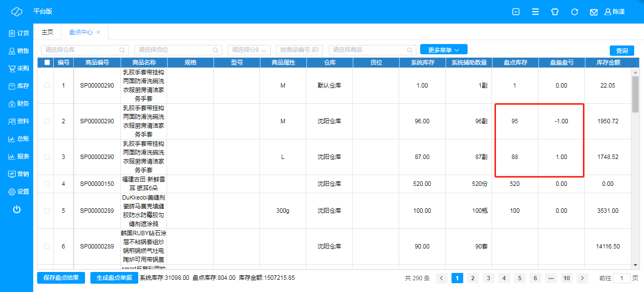
Task: Open the 采购 sidebar menu
Action: [x=19, y=68]
